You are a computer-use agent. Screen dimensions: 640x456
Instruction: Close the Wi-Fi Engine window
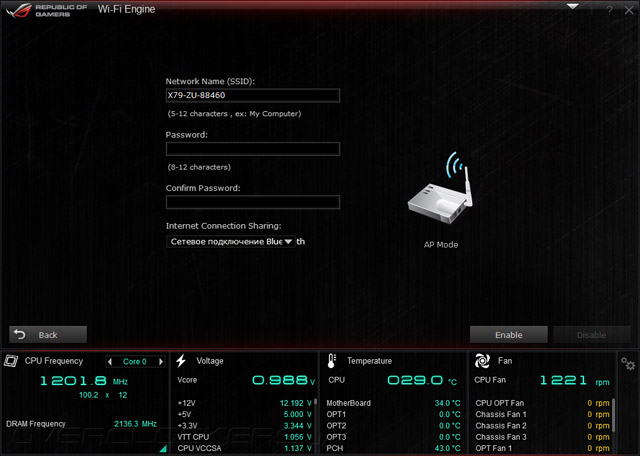pos(629,11)
